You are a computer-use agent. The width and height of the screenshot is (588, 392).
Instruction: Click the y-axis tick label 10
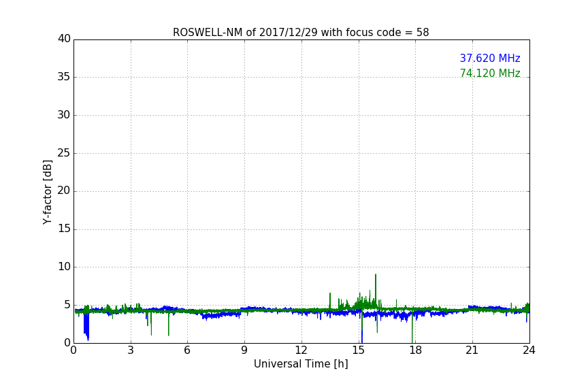(x=64, y=267)
